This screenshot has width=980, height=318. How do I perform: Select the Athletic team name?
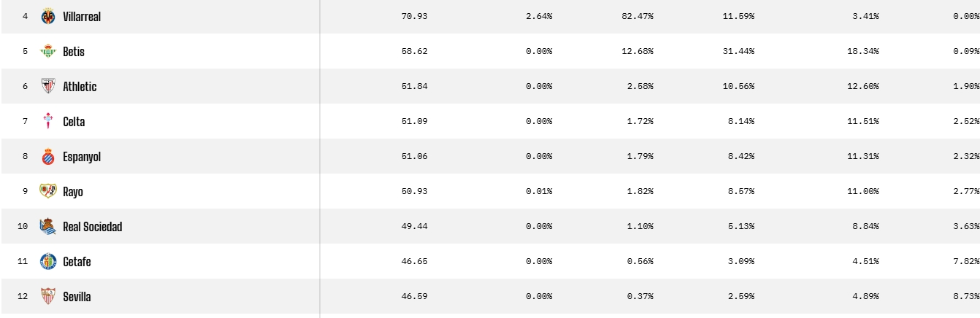[x=80, y=87]
